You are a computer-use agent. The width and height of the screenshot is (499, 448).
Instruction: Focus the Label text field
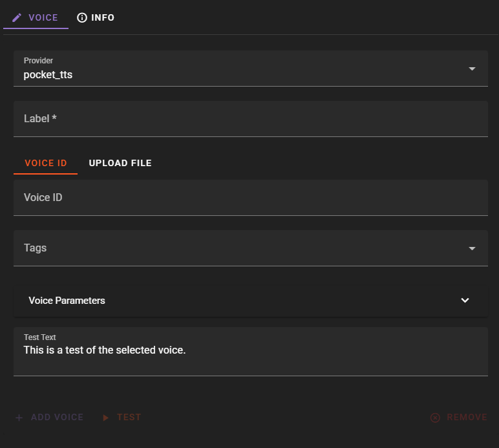(x=250, y=119)
